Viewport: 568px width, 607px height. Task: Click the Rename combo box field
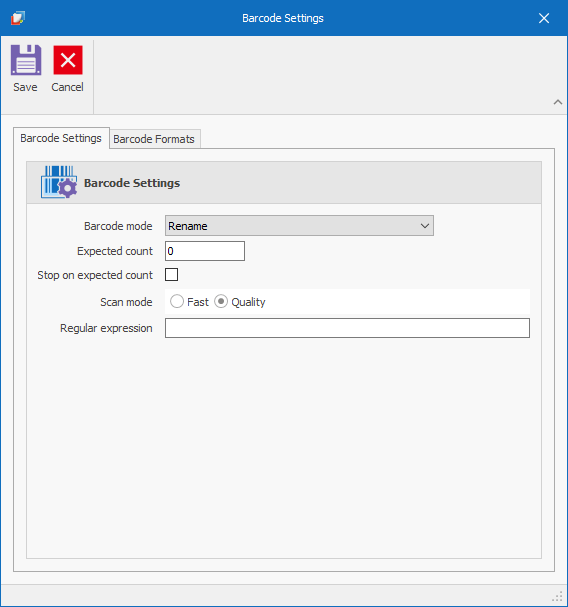(x=299, y=226)
